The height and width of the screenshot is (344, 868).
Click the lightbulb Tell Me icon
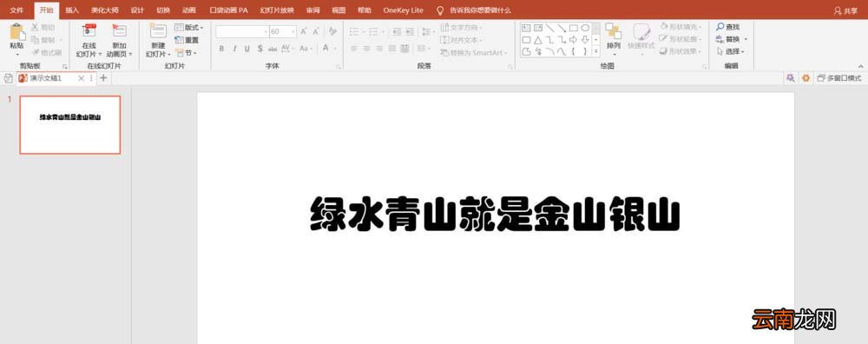[x=440, y=10]
